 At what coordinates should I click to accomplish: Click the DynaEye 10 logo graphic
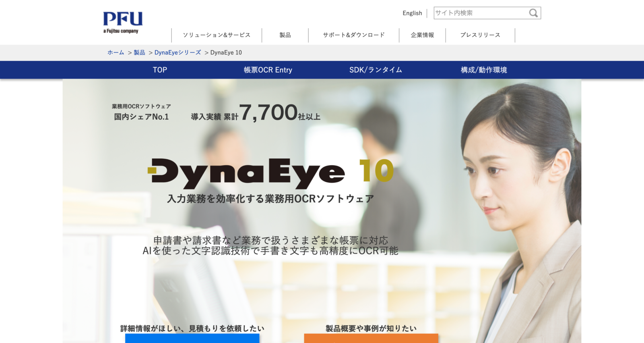(270, 173)
